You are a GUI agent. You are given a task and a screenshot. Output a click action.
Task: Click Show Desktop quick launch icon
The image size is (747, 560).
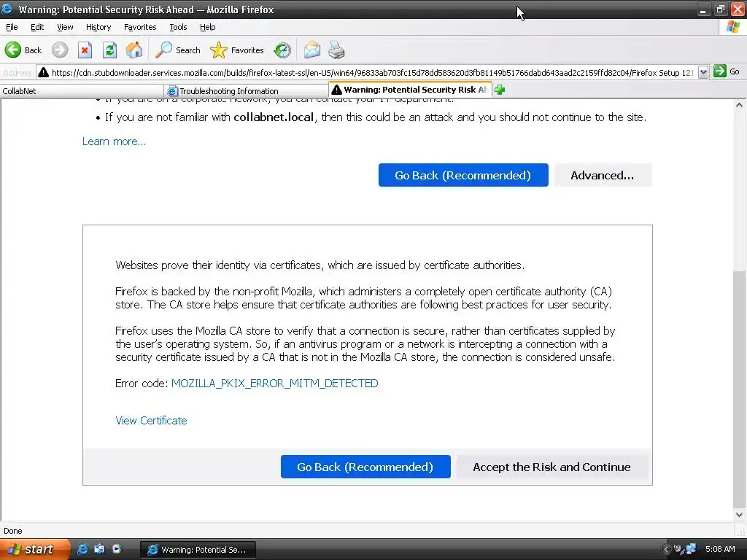99,549
